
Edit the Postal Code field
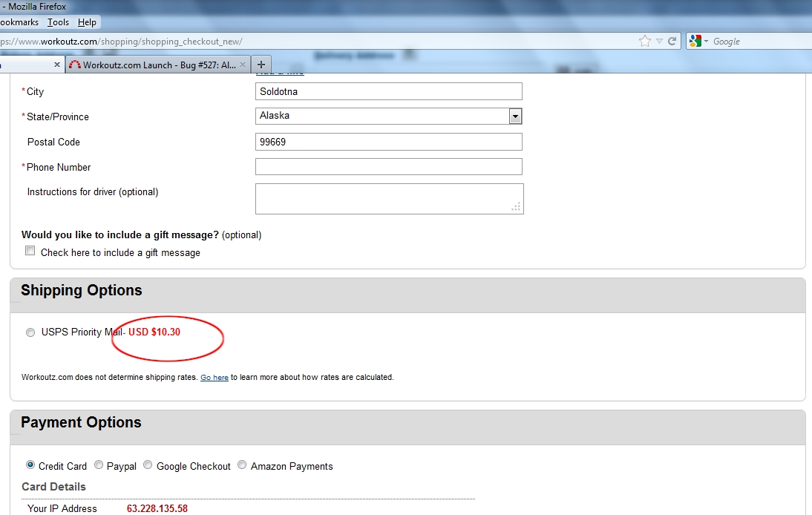click(388, 142)
